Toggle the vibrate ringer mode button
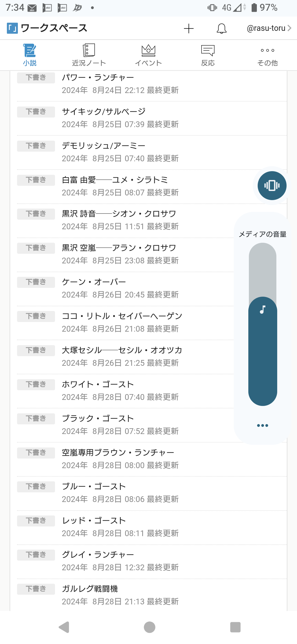 [272, 185]
